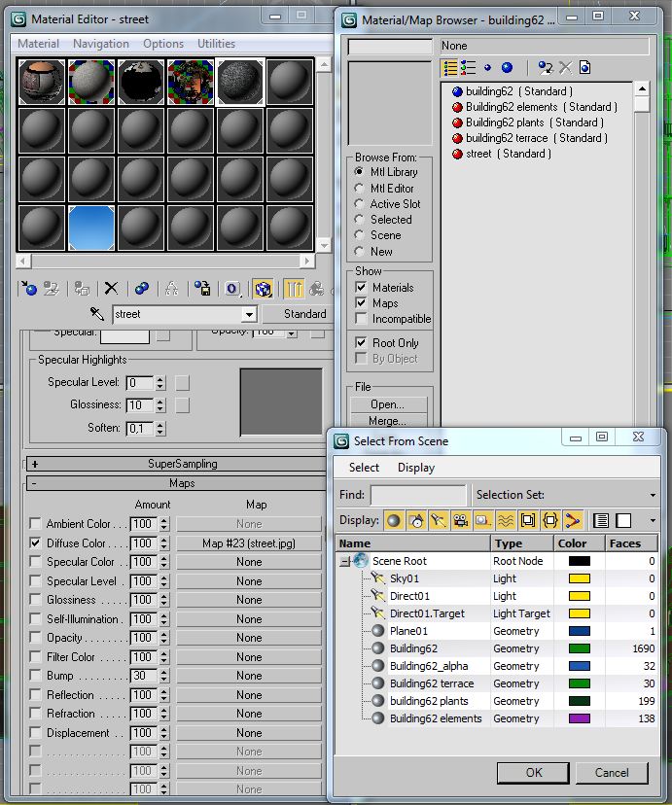Click Cancel button in Select From Scene
The width and height of the screenshot is (672, 805).
(x=612, y=773)
